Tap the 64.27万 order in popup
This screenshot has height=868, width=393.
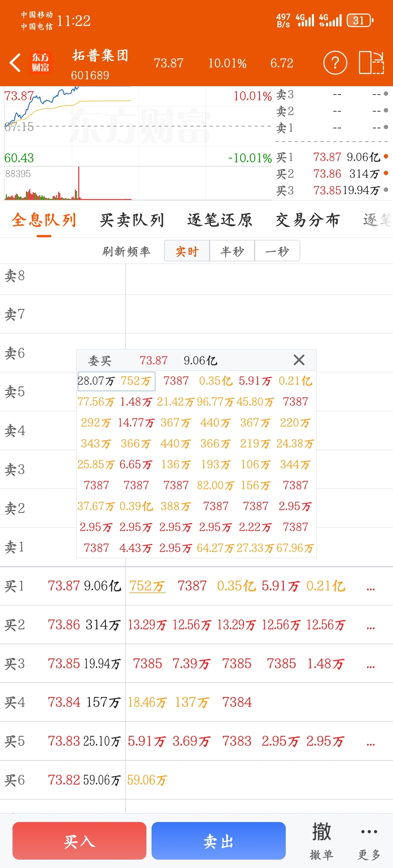[x=215, y=548]
